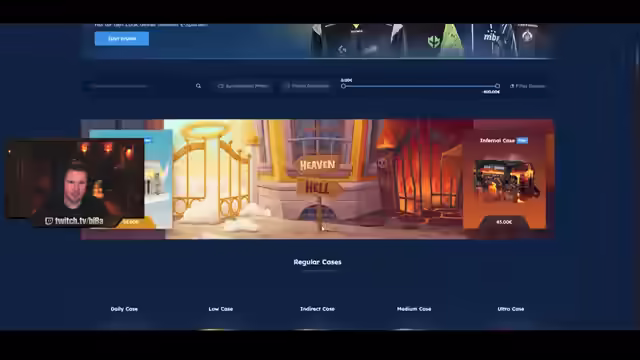Click the HELL signpost arrow
The image size is (640, 360).
(319, 188)
